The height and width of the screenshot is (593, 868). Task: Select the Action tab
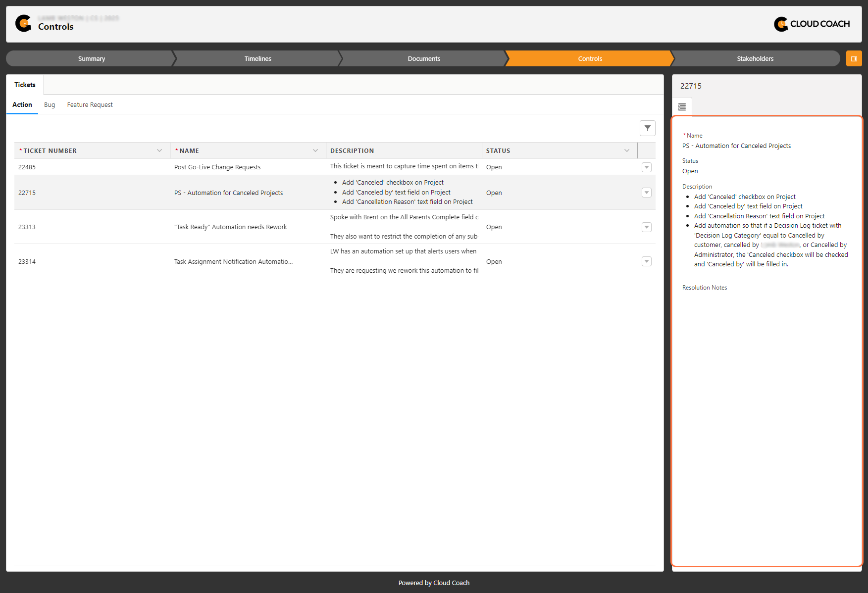coord(22,104)
